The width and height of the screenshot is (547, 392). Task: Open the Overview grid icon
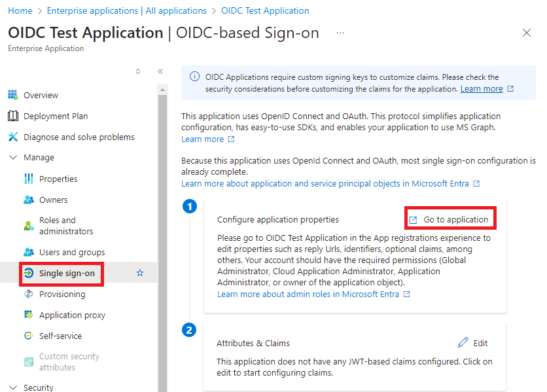pyautogui.click(x=13, y=95)
